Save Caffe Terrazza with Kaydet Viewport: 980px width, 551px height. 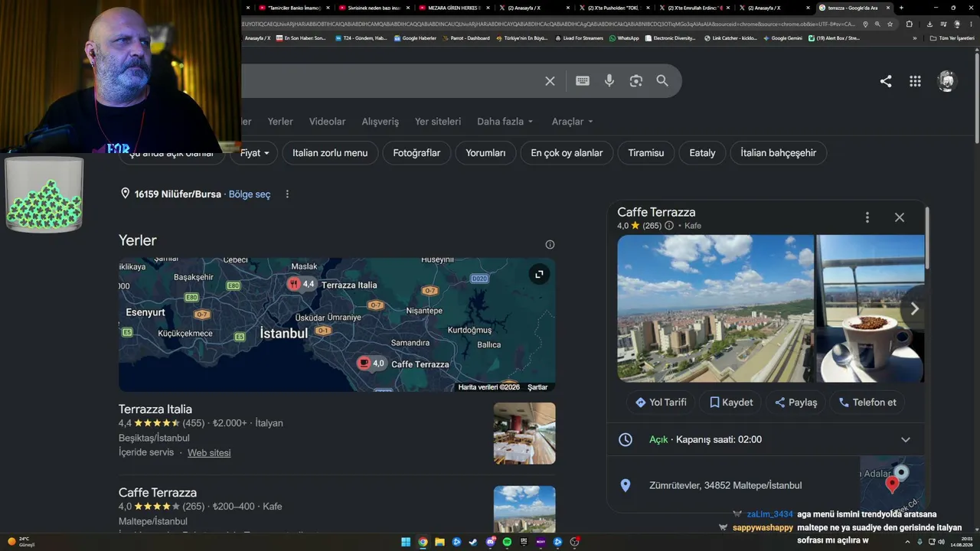730,403
